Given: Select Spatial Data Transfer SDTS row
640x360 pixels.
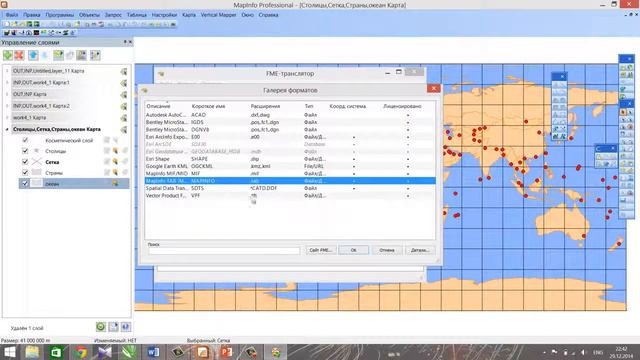Looking at the screenshot, I should click(x=290, y=188).
